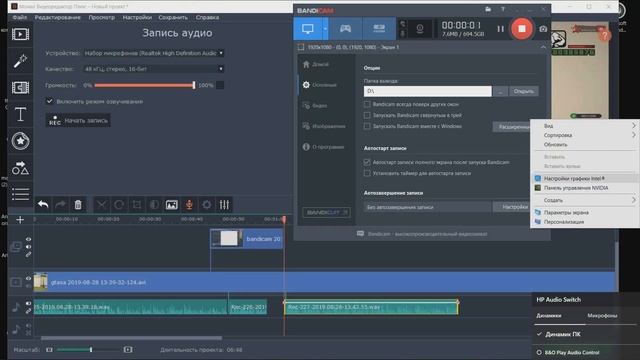Screen dimensions: 640x360
Task: Mute the overlay track audio
Action: (28, 247)
